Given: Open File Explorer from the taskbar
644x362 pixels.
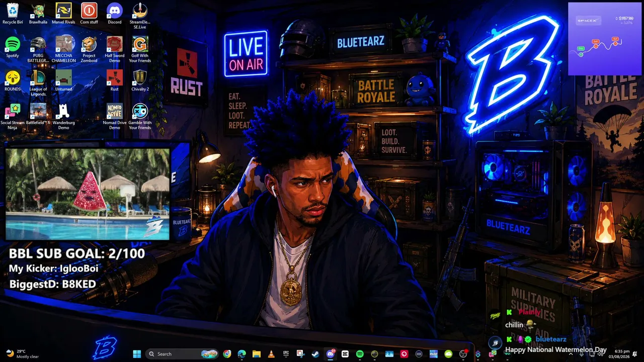Looking at the screenshot, I should point(257,354).
